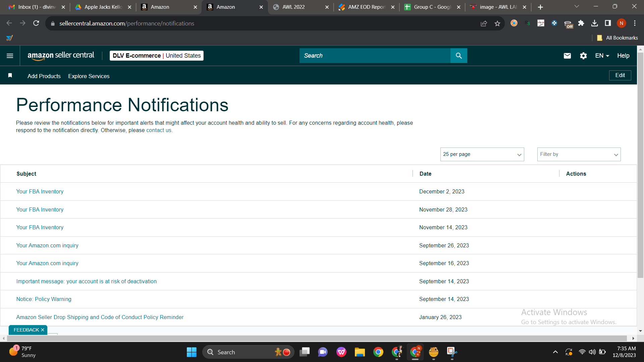Click the weather widget on taskbar
644x362 pixels.
click(x=23, y=352)
